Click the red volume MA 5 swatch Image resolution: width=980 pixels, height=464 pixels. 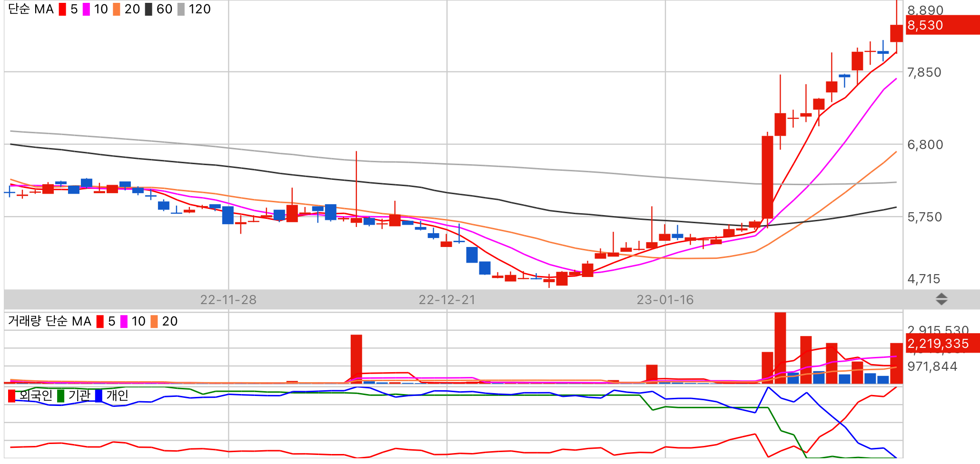pos(100,322)
